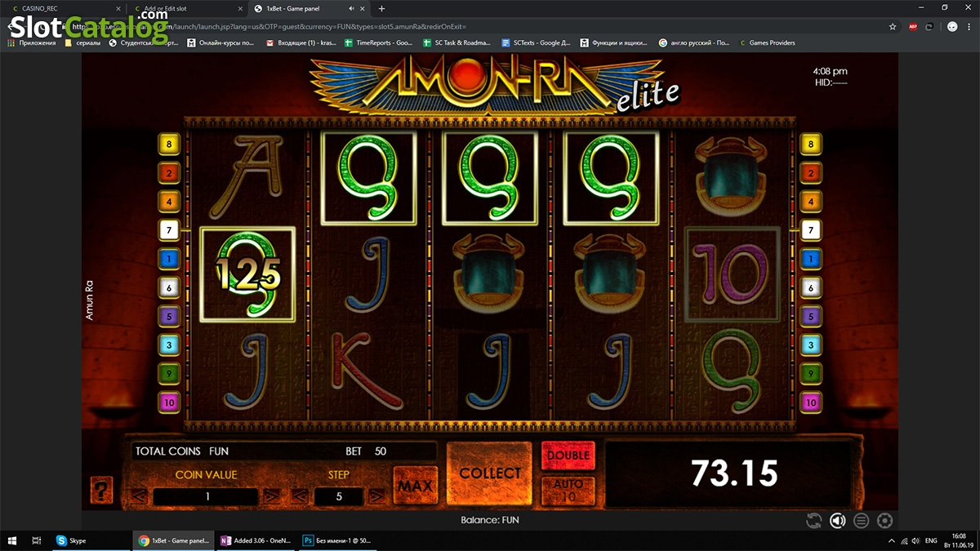The image size is (980, 551).
Task: Open the game menu list icon
Action: point(861,521)
